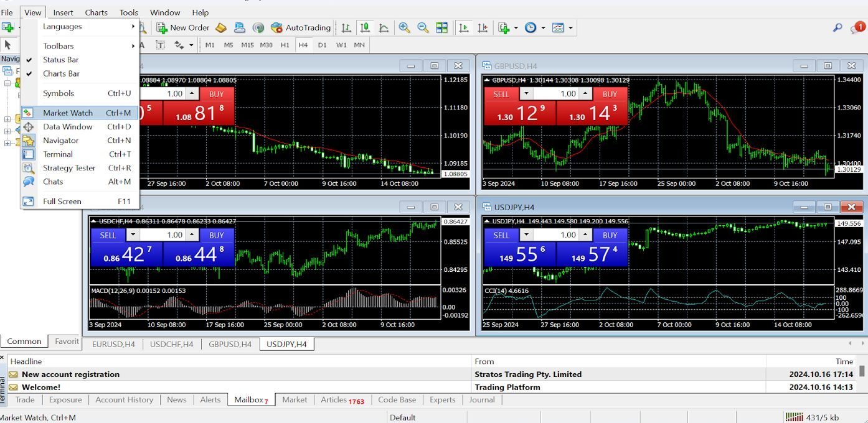Open the VPS cloud hosting icon
This screenshot has width=868, height=423.
240,27
